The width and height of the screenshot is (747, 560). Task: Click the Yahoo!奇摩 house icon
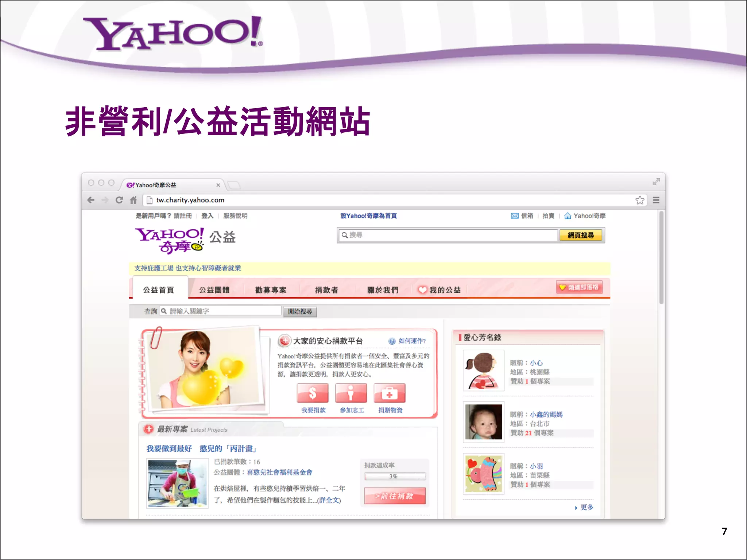pyautogui.click(x=568, y=216)
